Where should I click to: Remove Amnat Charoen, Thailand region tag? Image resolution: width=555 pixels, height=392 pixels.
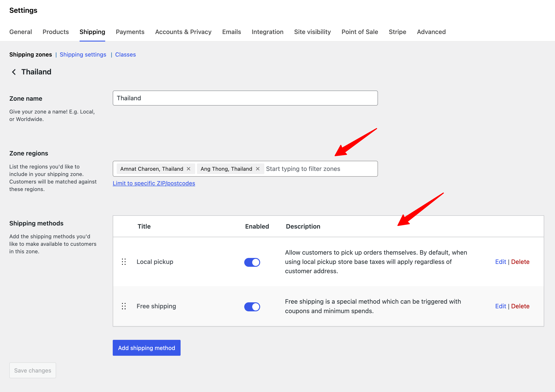tap(189, 169)
